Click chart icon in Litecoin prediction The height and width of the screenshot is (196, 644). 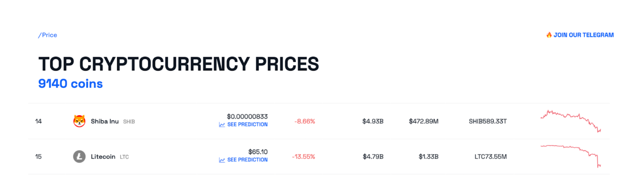(x=222, y=160)
